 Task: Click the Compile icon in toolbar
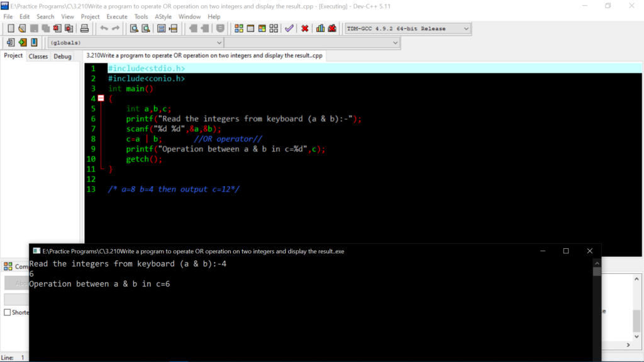tap(239, 28)
